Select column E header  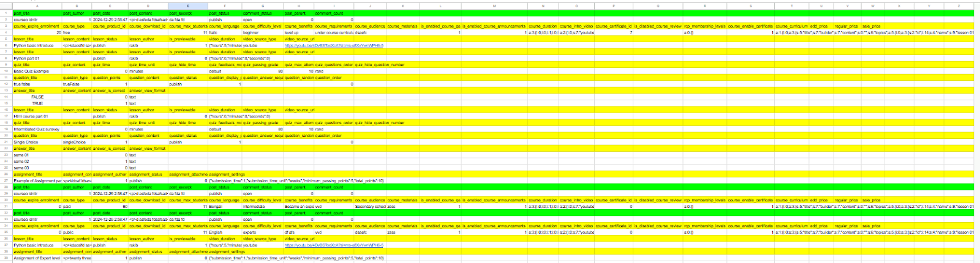point(188,6)
